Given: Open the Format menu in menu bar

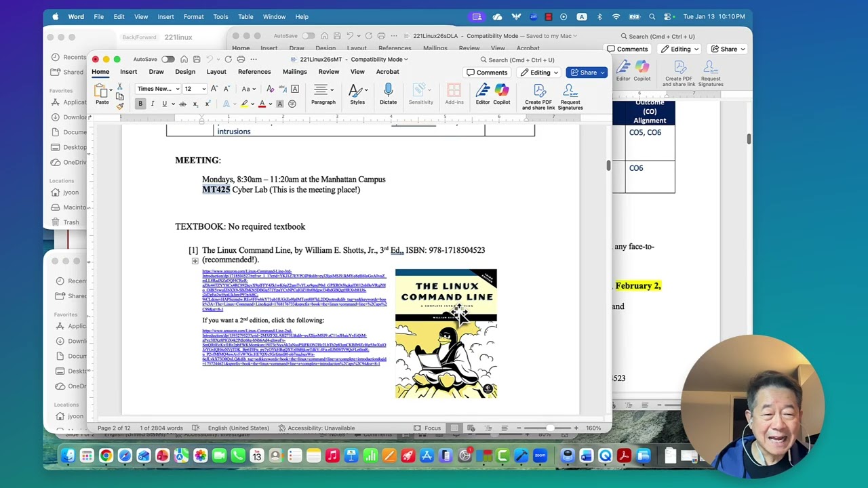Looking at the screenshot, I should tap(193, 16).
